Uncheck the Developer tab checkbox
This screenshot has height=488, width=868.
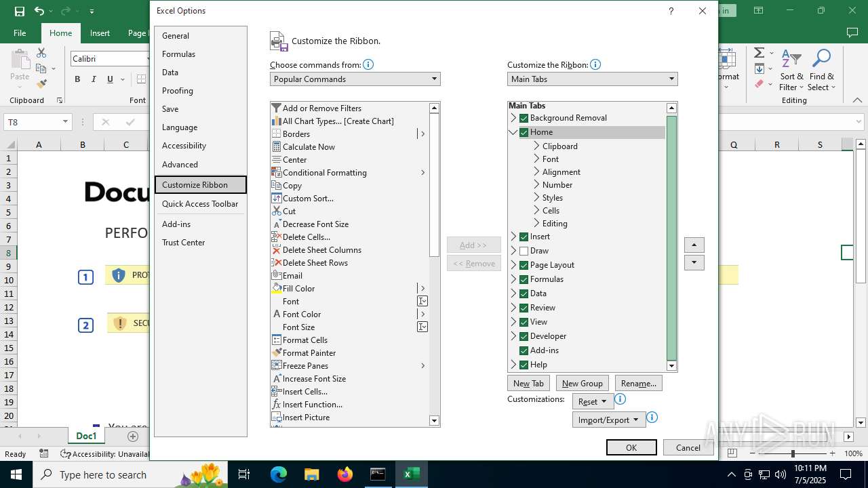524,336
